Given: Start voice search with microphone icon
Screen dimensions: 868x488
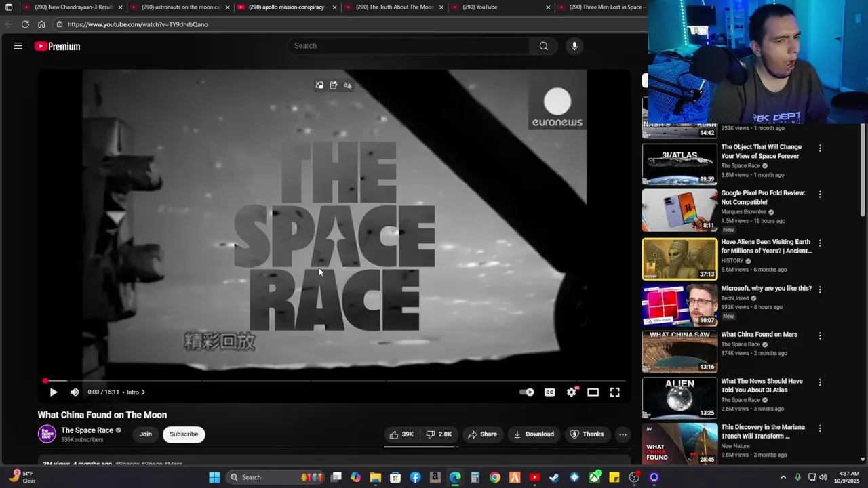Looking at the screenshot, I should tap(574, 46).
